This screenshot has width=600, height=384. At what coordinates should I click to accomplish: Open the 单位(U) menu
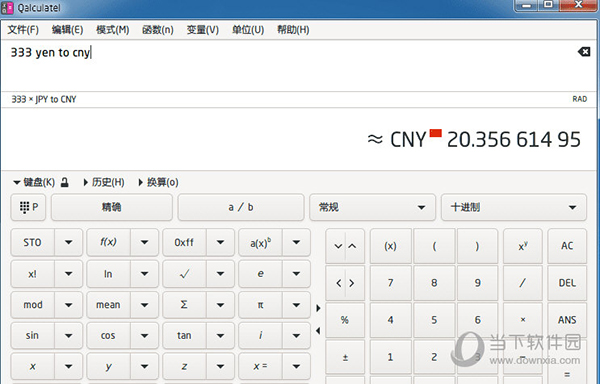click(248, 30)
